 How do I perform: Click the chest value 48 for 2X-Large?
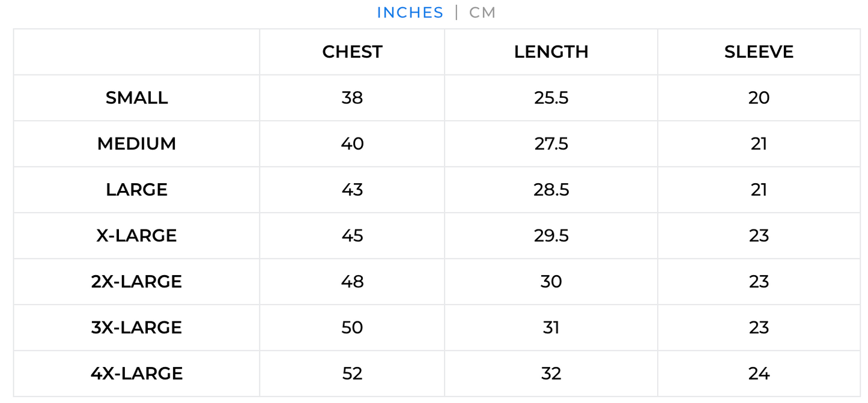[x=352, y=282]
